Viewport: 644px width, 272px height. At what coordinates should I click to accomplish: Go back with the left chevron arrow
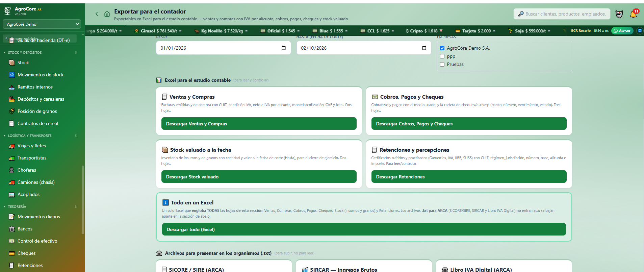click(x=97, y=14)
